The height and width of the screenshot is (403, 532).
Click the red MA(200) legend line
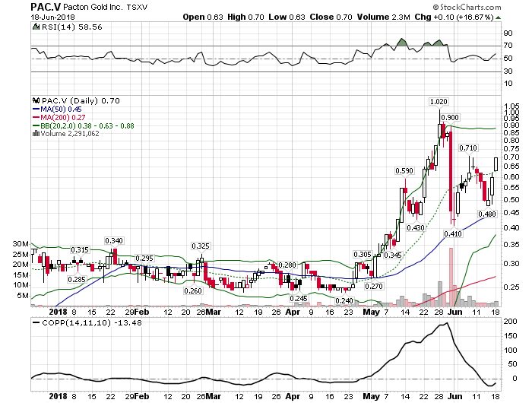[x=36, y=117]
